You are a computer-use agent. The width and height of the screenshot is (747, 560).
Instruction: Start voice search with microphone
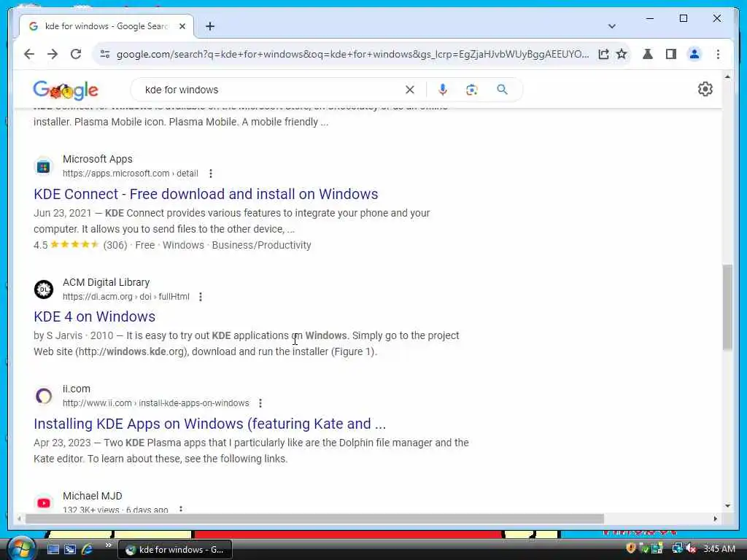(x=443, y=90)
